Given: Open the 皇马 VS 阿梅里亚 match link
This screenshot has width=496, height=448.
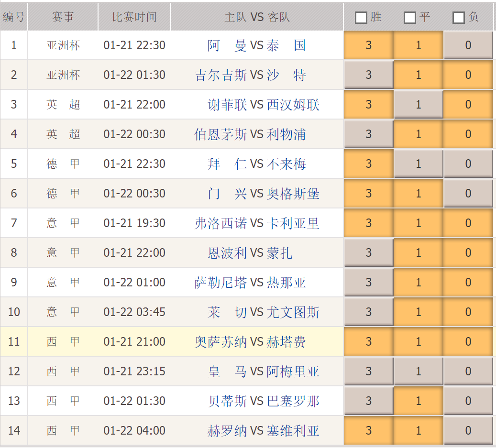Looking at the screenshot, I should pos(264,371).
